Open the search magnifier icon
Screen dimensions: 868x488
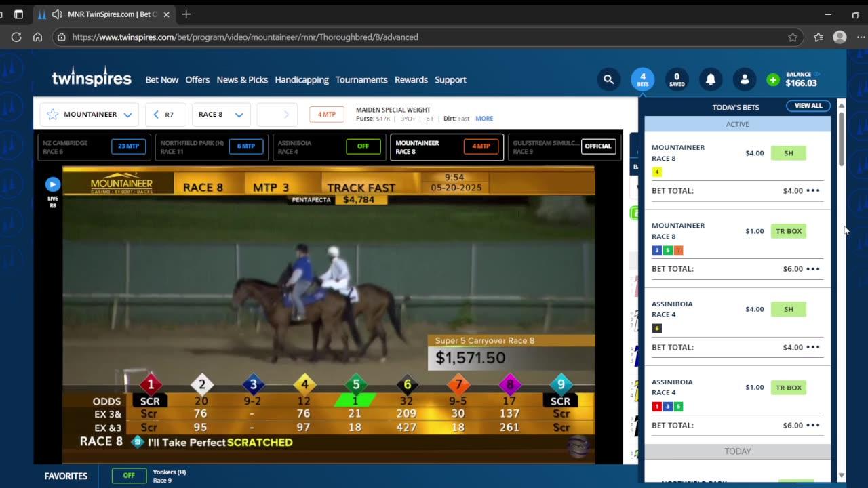(x=608, y=79)
